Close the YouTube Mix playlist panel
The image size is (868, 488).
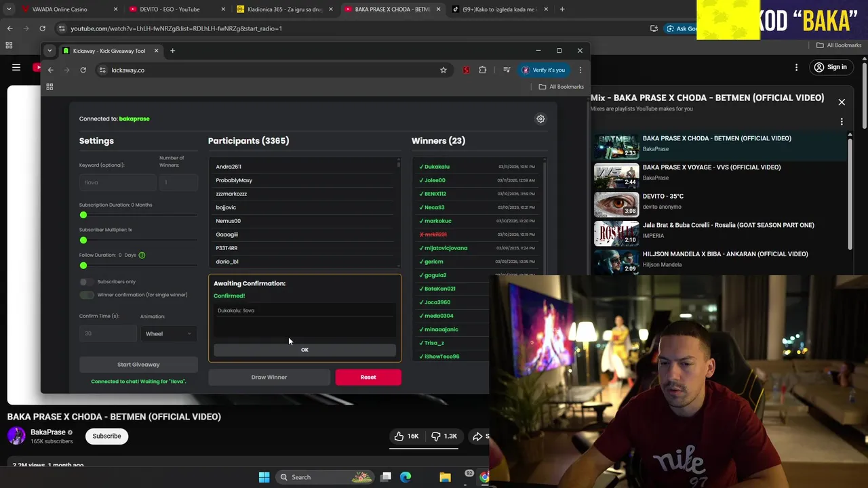842,102
